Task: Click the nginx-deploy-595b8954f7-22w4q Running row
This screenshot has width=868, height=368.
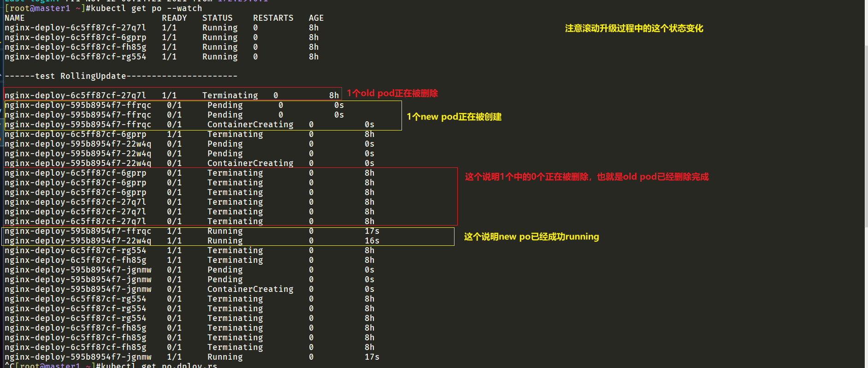Action: [192, 241]
